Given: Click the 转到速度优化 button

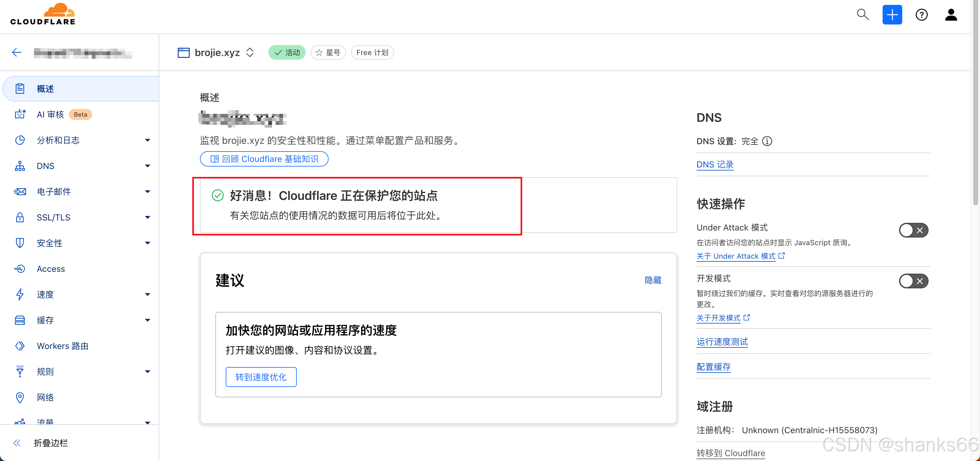Looking at the screenshot, I should [x=261, y=377].
